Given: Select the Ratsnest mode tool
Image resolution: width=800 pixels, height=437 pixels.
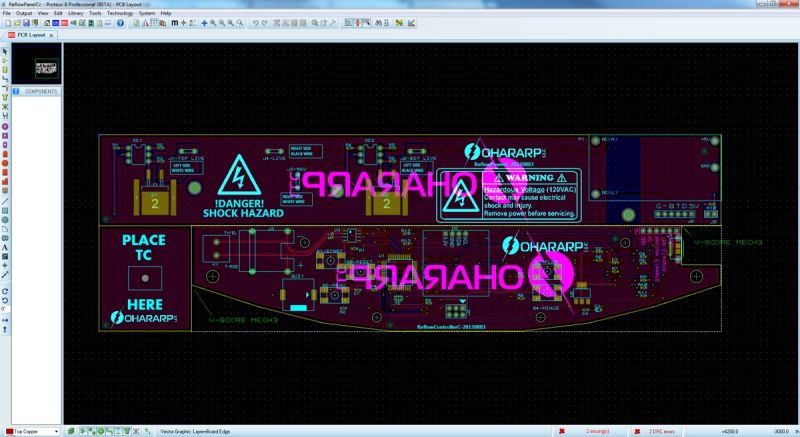Looking at the screenshot, I should pyautogui.click(x=5, y=106).
